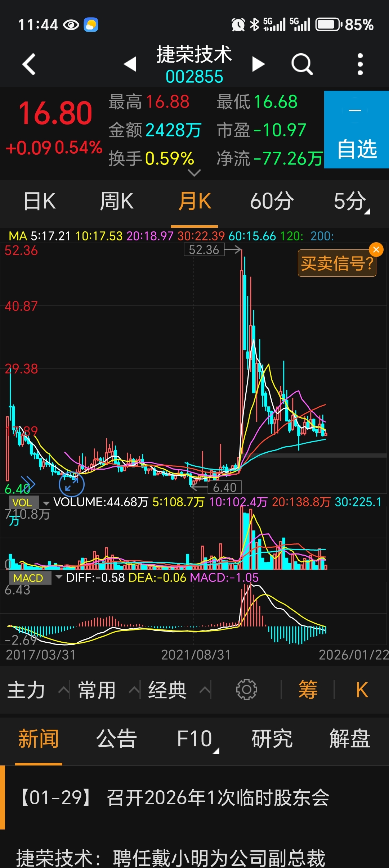Screen dimensions: 389x868
Task: Tap the DIFF DEA MACD values line
Action: tap(162, 578)
